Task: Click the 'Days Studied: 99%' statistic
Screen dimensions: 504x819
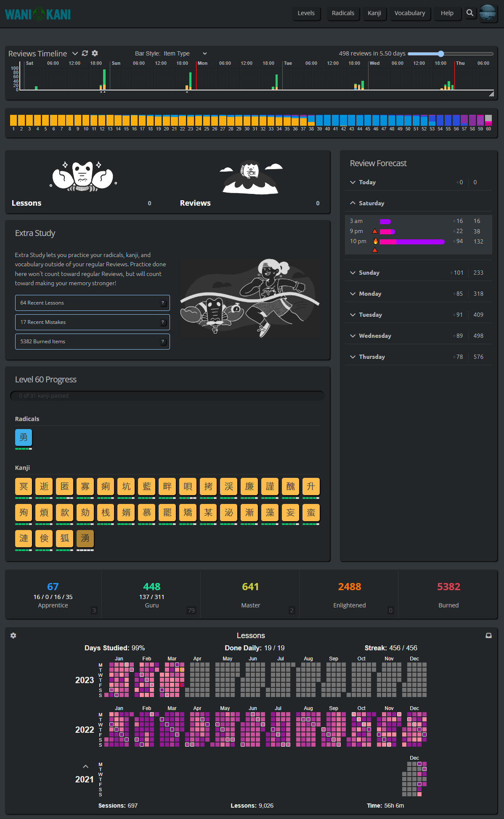Action: 114,648
